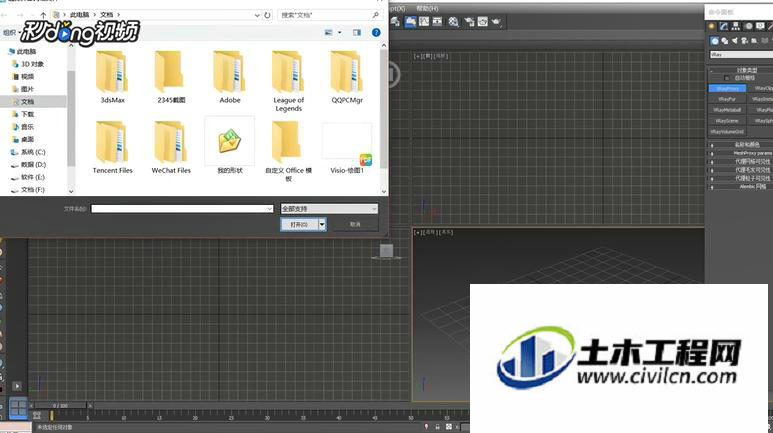Screen dimensions: 773x433
Task: Click the search 文档 field
Action: (x=329, y=15)
